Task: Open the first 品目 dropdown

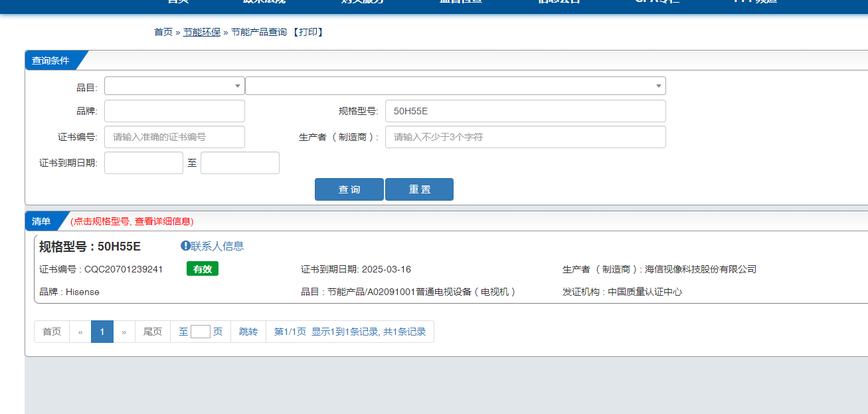Action: click(175, 86)
